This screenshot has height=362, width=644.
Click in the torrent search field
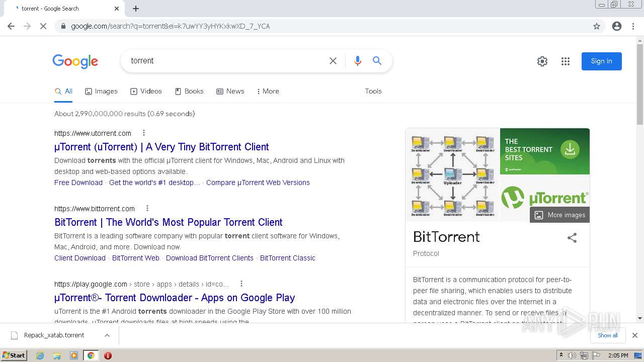[226, 61]
